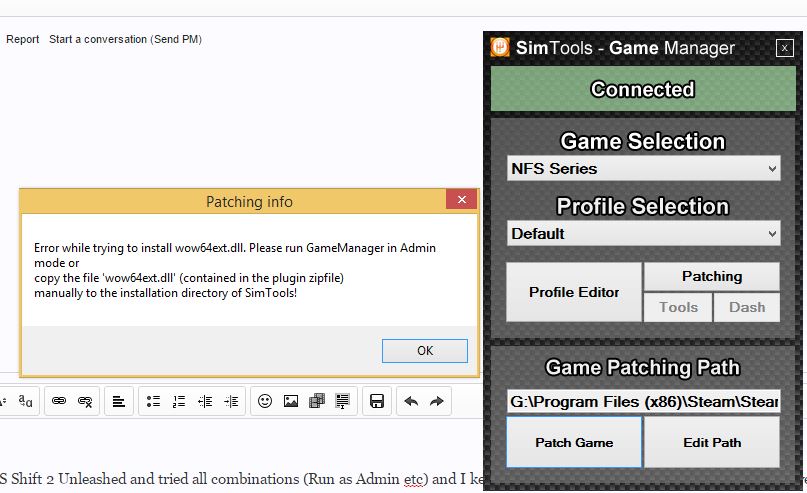Screen dimensions: 807x493
Task: Open the Profile Editor
Action: click(574, 292)
